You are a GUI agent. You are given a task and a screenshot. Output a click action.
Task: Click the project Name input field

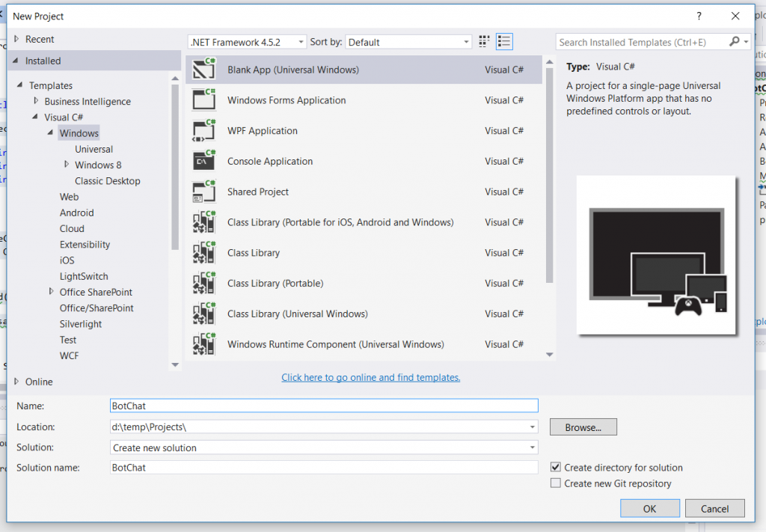pos(324,406)
